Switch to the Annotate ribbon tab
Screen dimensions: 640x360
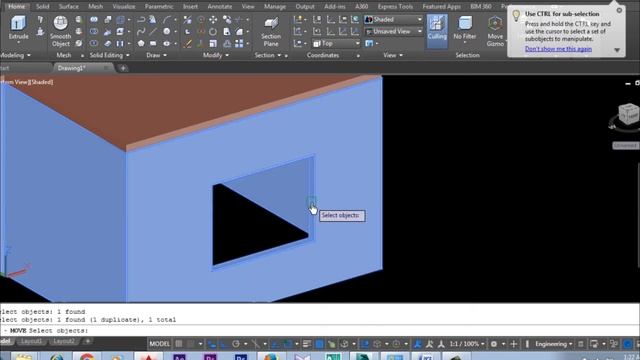click(x=220, y=7)
